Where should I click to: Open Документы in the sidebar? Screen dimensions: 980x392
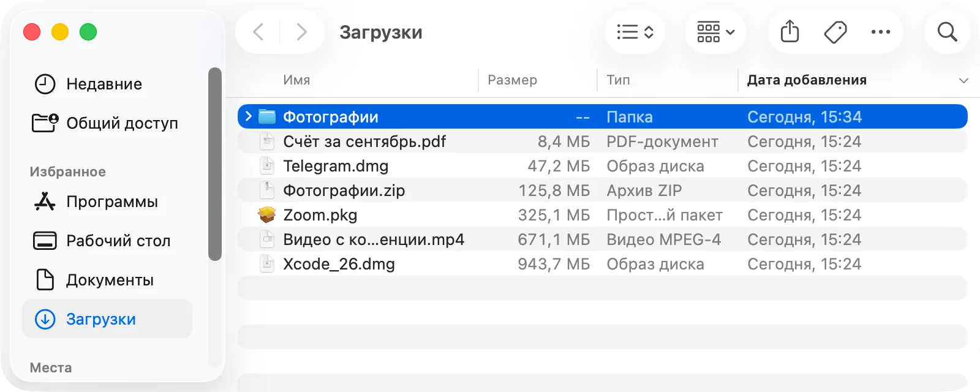(110, 280)
